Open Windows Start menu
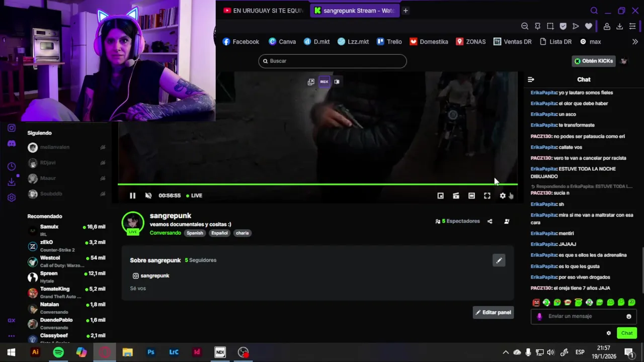 [x=11, y=352]
